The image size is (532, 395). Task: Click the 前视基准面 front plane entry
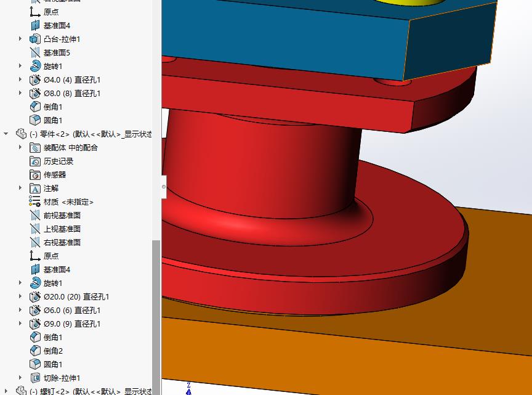point(60,215)
